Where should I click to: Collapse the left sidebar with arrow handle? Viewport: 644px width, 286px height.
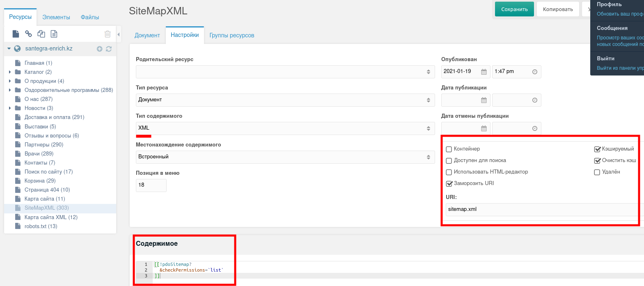(119, 34)
